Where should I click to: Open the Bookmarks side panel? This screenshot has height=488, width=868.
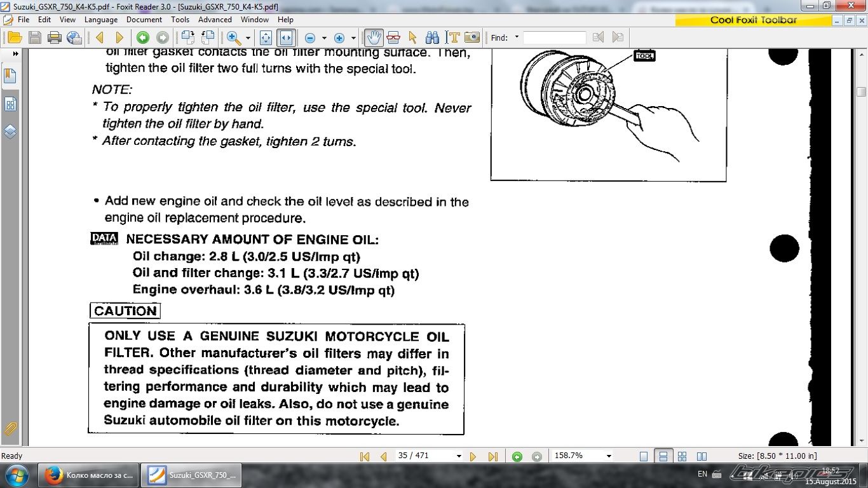click(x=10, y=76)
